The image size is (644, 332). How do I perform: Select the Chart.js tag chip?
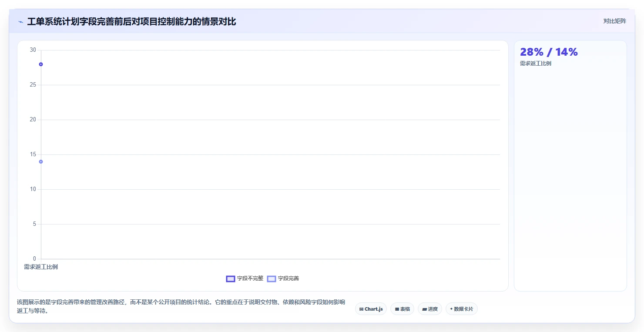(371, 309)
